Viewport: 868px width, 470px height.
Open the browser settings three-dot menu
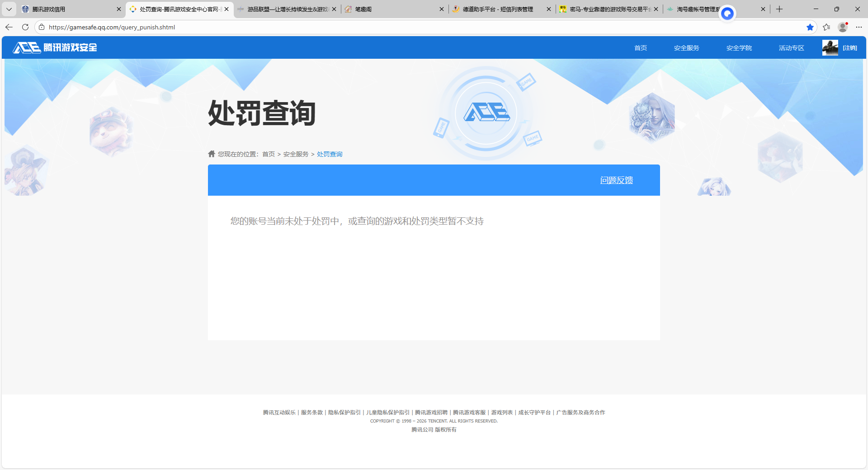859,27
